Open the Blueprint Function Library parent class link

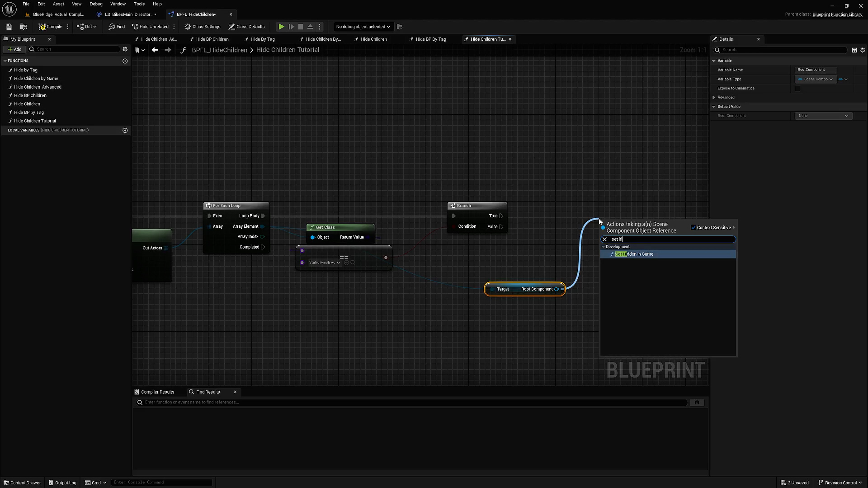click(x=837, y=14)
